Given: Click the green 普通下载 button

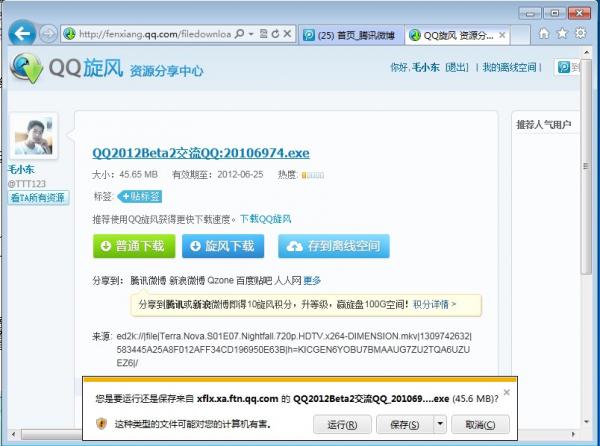Looking at the screenshot, I should pos(134,246).
